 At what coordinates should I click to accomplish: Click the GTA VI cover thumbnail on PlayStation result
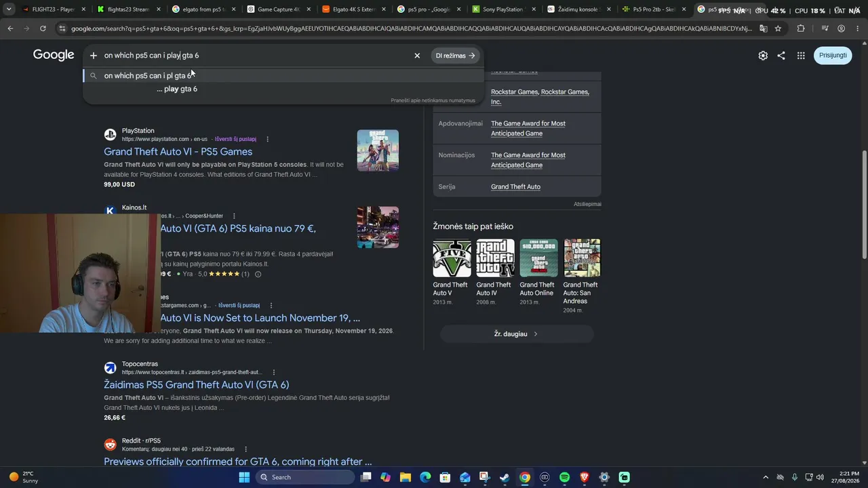378,150
